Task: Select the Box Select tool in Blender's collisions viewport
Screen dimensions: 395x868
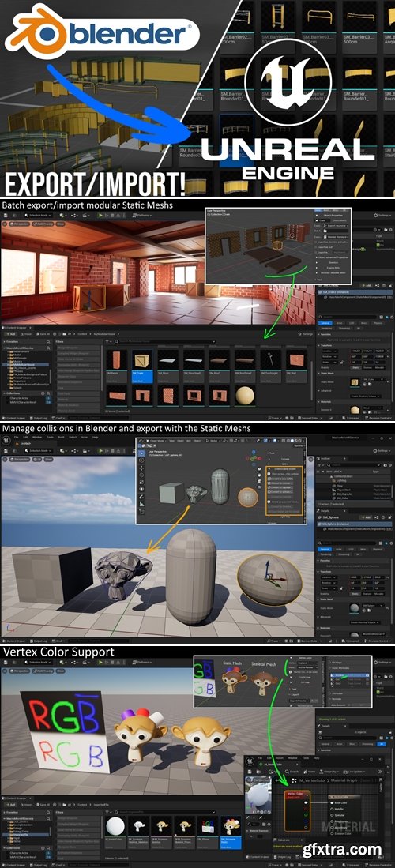Action: [142, 453]
